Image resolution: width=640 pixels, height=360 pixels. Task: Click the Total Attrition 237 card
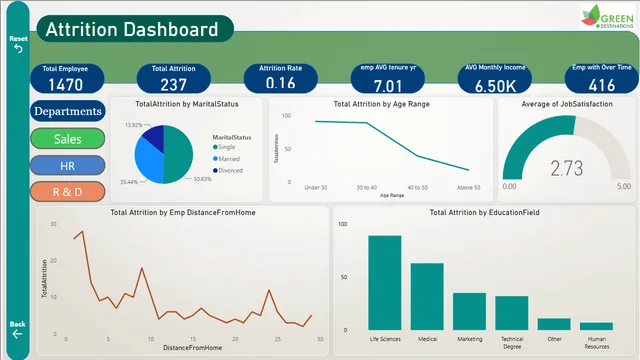(173, 78)
